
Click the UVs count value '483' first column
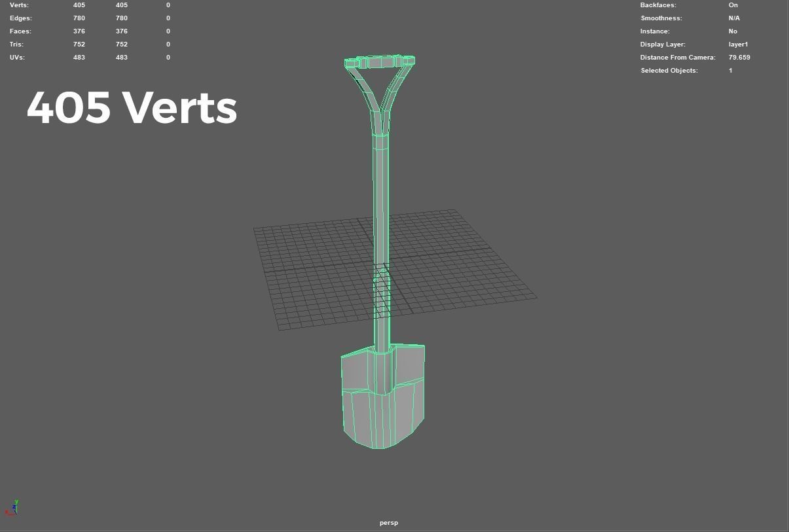point(79,58)
